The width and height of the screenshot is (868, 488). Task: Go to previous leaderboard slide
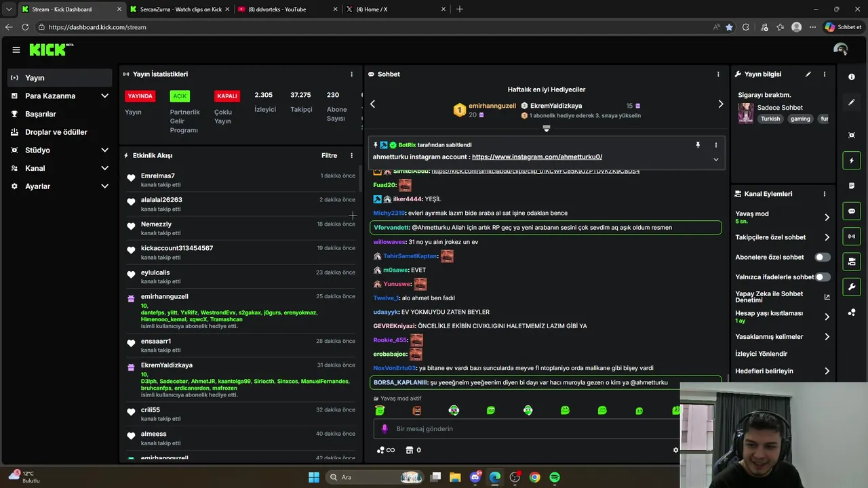[372, 104]
